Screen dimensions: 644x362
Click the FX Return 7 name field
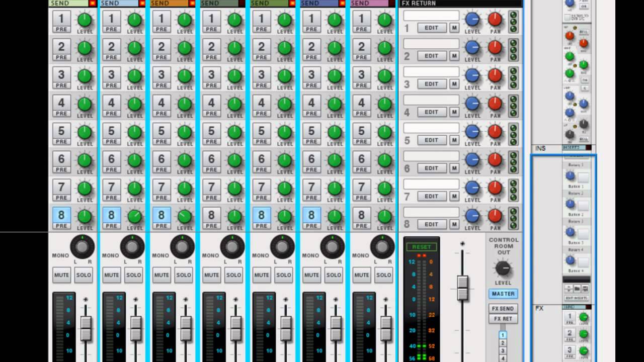[x=431, y=185]
